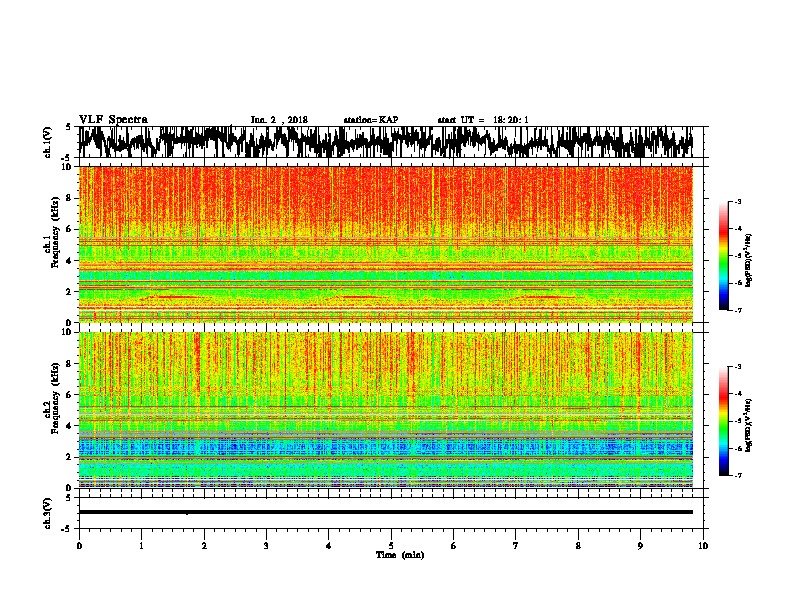Click time axis tick label "1"
The width and height of the screenshot is (792, 612).
pos(141,546)
